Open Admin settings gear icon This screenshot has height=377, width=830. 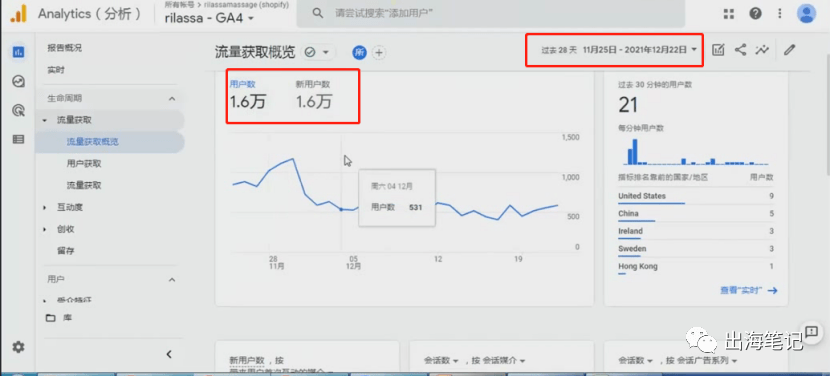19,347
